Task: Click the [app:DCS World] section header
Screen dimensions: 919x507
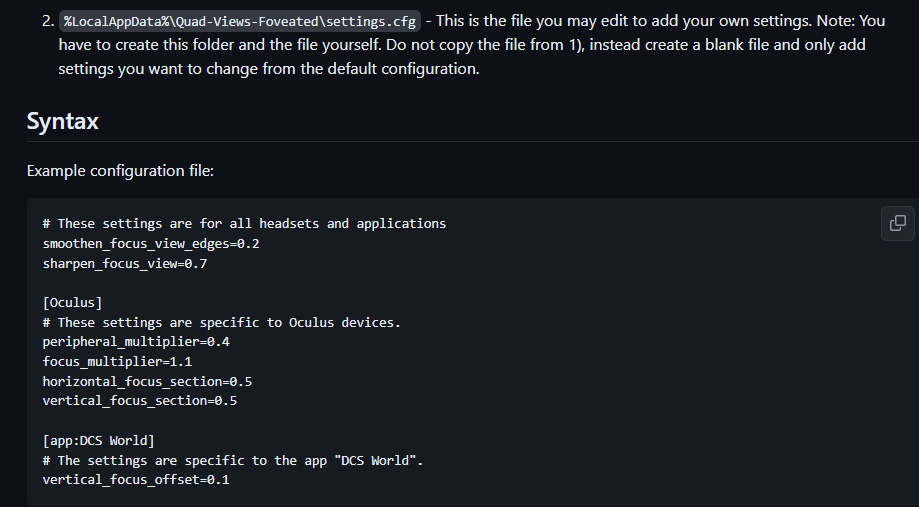Action: [x=98, y=440]
